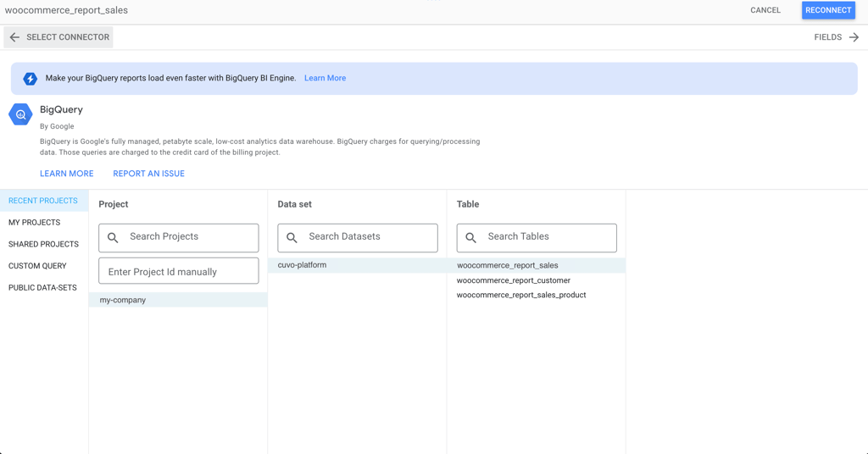This screenshot has width=868, height=454.
Task: Click the forward arrow next to Fields
Action: [x=854, y=37]
